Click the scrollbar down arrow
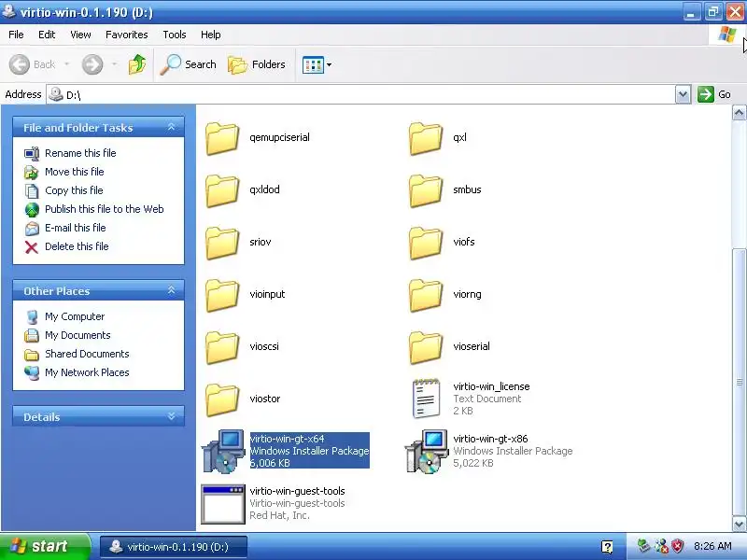Viewport: 747px width, 560px height. [x=739, y=525]
